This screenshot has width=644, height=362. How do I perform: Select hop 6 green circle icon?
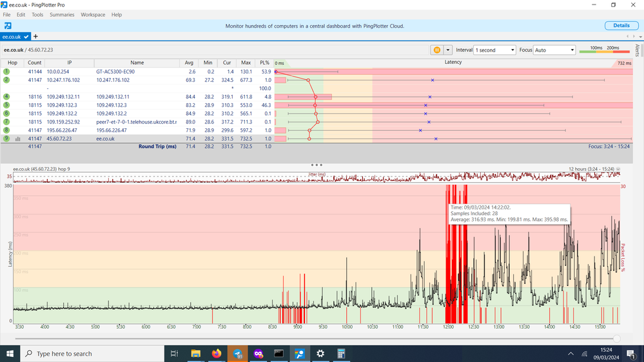pos(6,113)
